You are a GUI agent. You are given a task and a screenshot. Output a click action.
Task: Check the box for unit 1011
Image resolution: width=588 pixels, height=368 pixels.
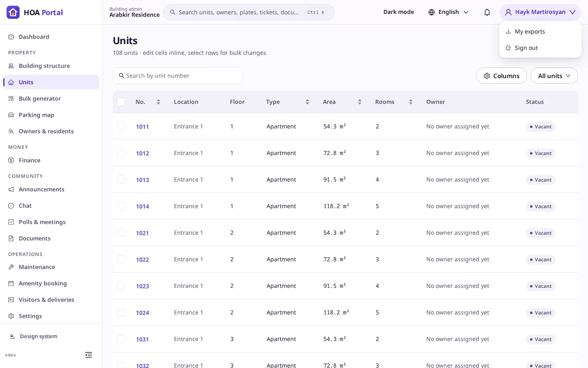[121, 126]
